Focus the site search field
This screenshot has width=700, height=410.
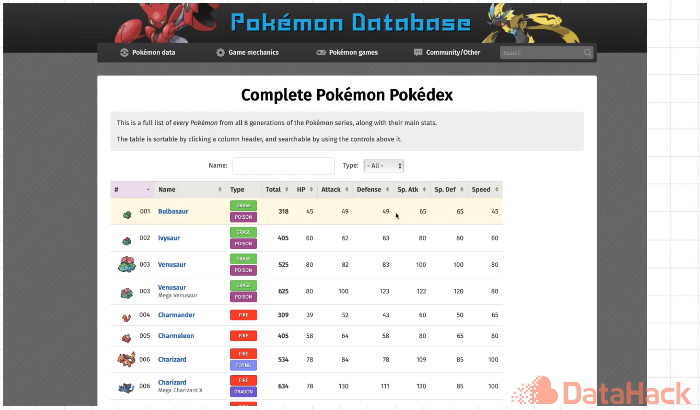point(546,53)
